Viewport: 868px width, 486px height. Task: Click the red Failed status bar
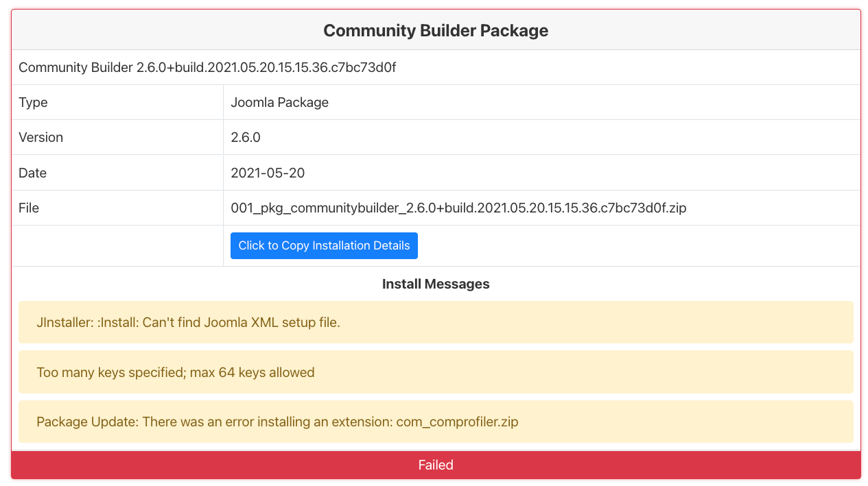pos(436,465)
